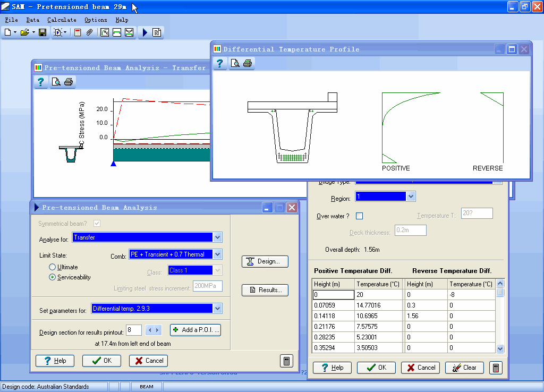544x392 pixels.
Task: Click the temperature cell with value 14.77016
Action: coord(379,305)
